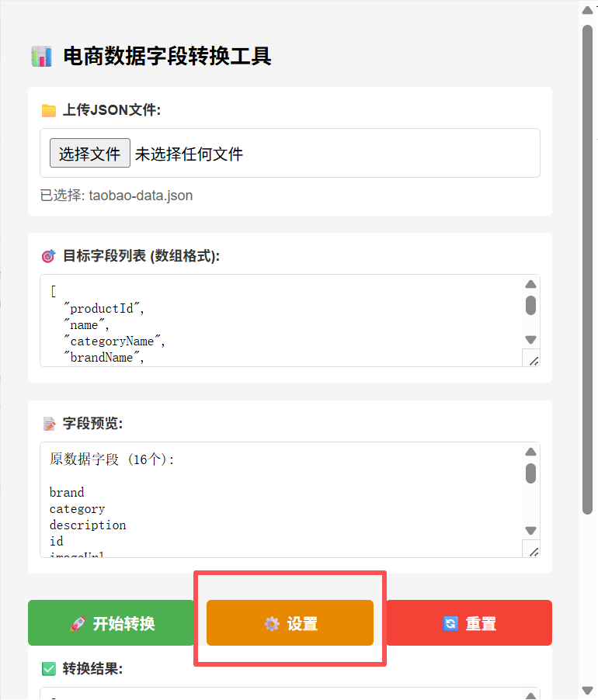598x700 pixels.
Task: Click the 转换结果 section label
Action: tap(92, 669)
